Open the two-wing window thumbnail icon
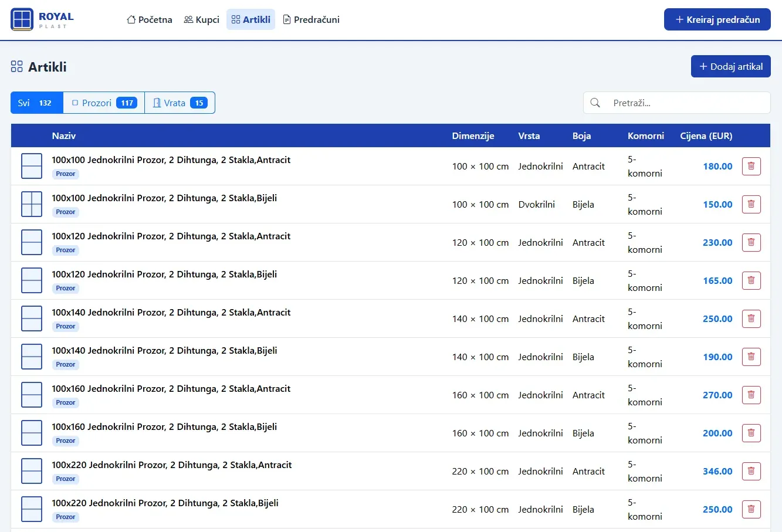The width and height of the screenshot is (782, 532). pos(32,204)
